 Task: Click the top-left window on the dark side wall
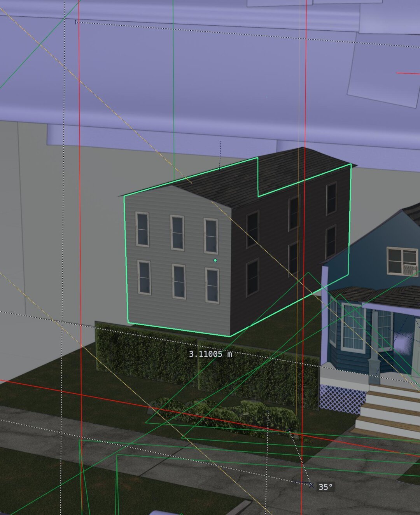point(252,229)
